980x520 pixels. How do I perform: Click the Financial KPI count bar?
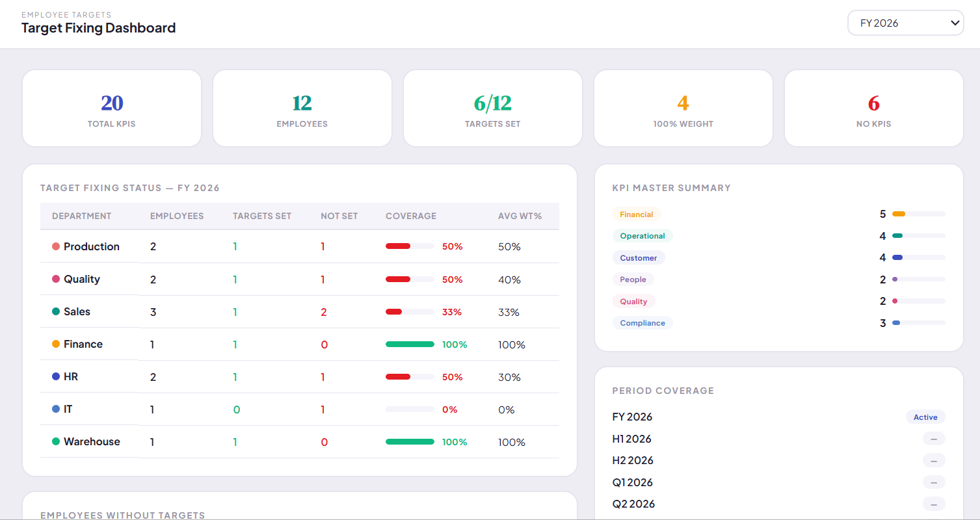coord(919,214)
